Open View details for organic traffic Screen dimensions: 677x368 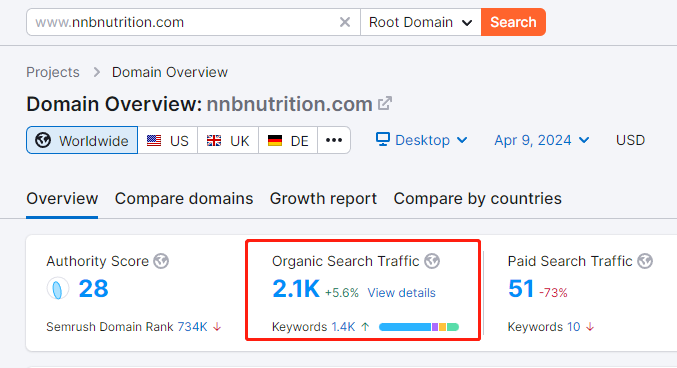click(x=402, y=293)
